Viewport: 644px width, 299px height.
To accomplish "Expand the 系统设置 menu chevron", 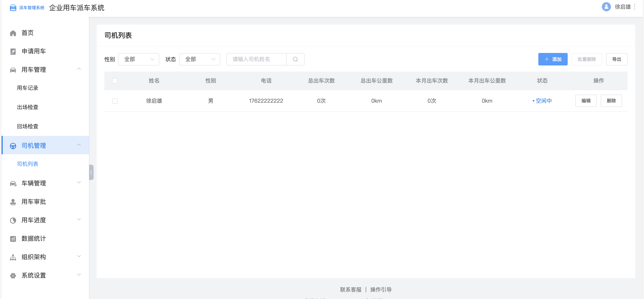I will pyautogui.click(x=79, y=275).
